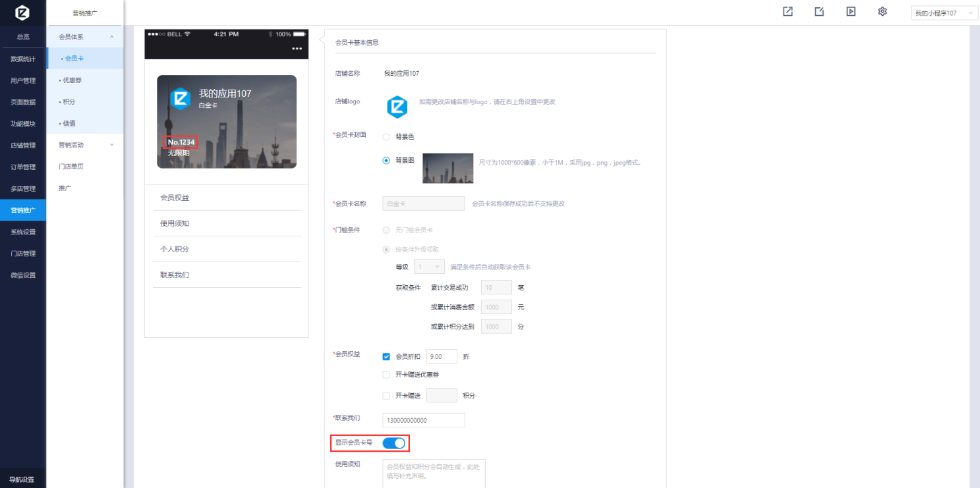Turn off the 显示会员卡号 switch

click(393, 443)
